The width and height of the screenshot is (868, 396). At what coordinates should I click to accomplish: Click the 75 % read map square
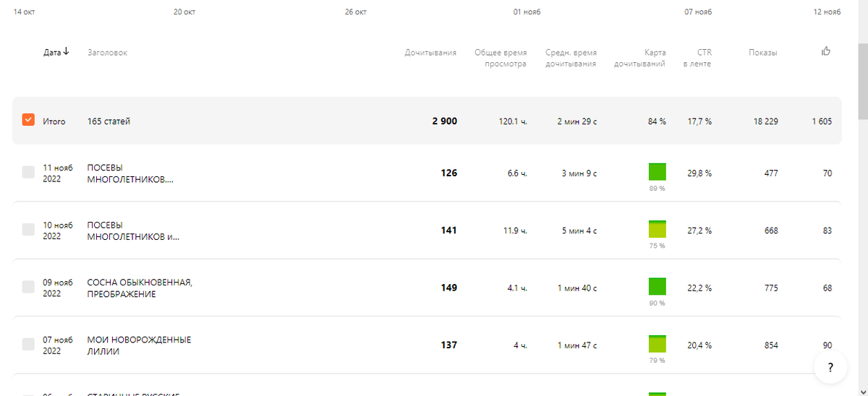[657, 229]
